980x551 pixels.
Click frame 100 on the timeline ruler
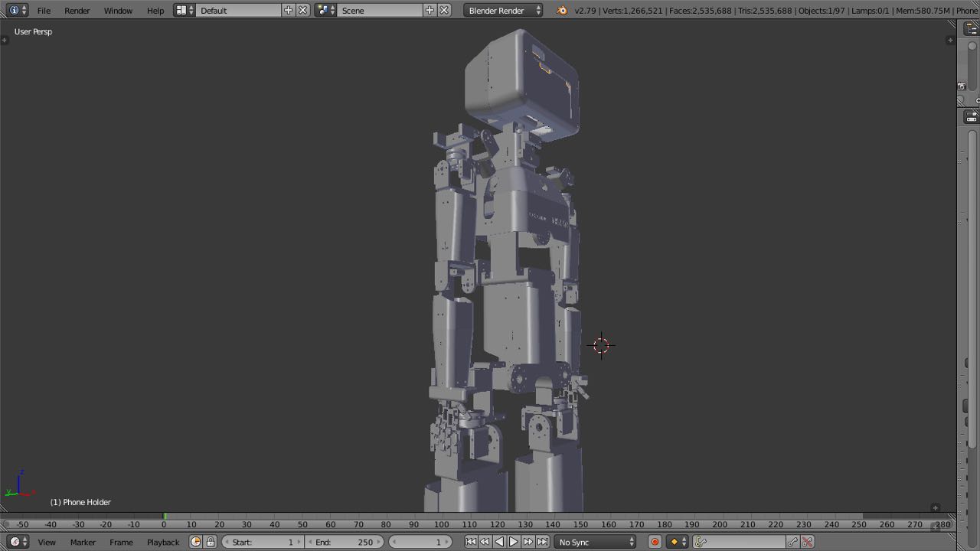[x=442, y=525]
